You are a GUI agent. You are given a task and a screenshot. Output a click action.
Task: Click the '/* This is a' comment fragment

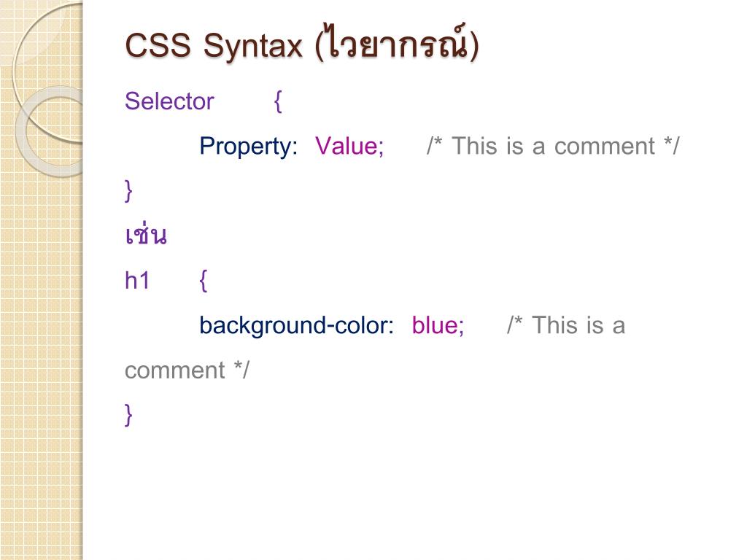click(566, 325)
